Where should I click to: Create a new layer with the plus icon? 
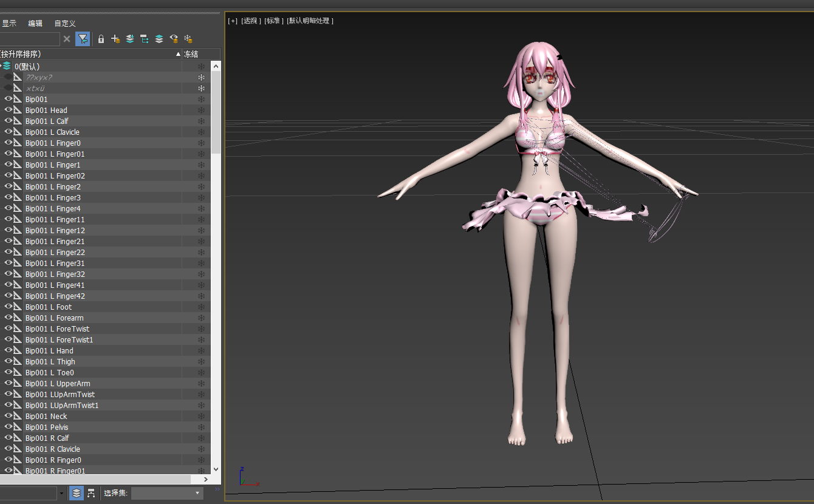[115, 39]
